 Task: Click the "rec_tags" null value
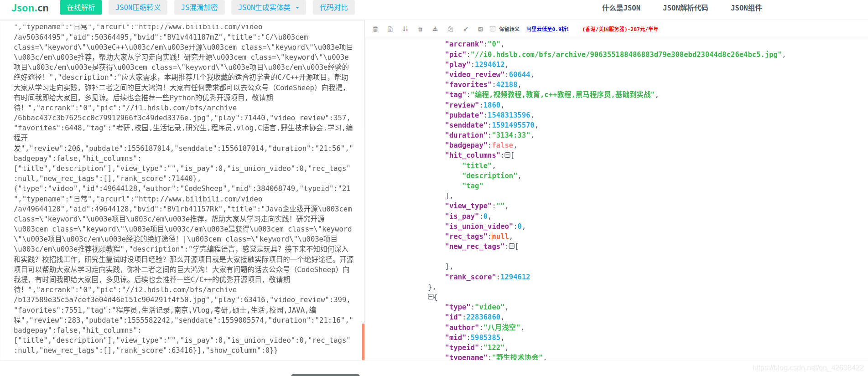coord(500,237)
